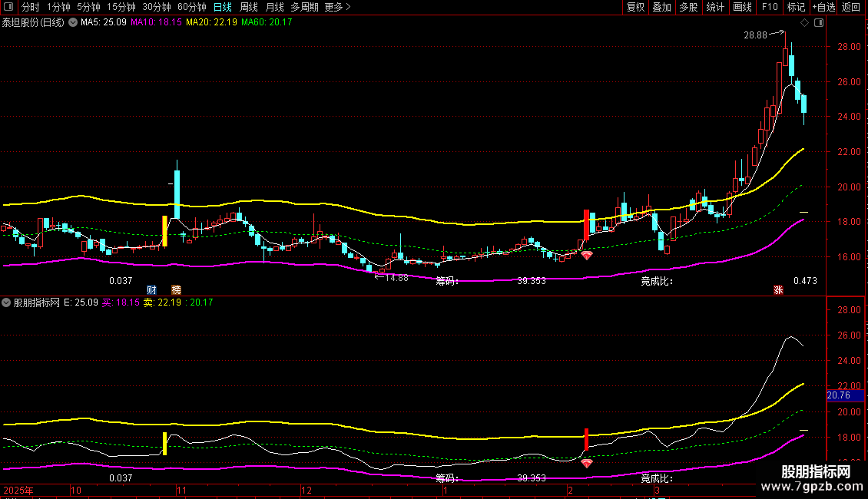Image resolution: width=868 pixels, height=499 pixels.
Task: Click the month 12 marker on the time axis
Action: click(x=306, y=491)
